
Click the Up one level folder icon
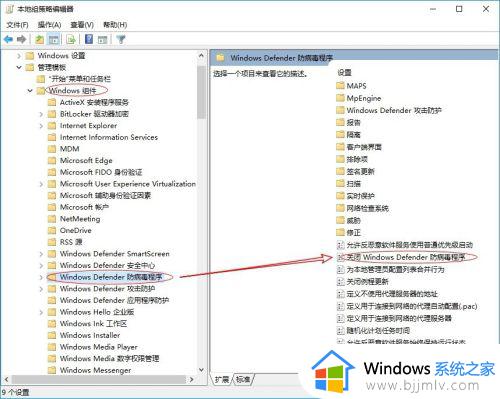click(x=40, y=40)
